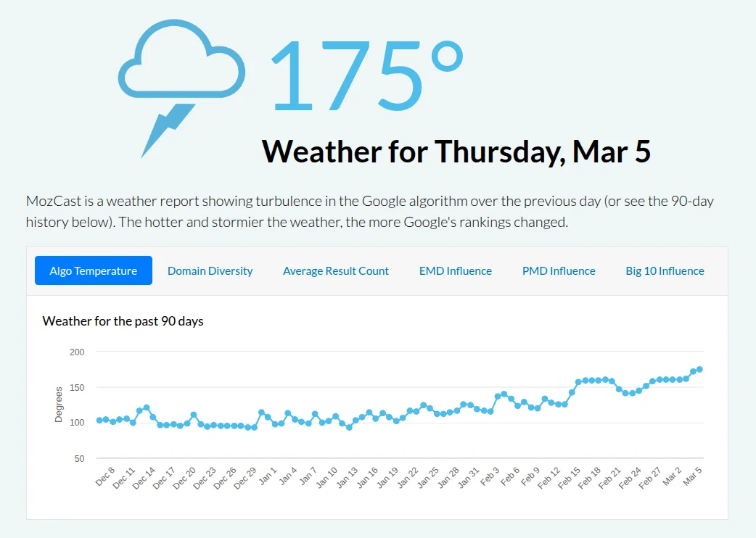Click the last data point for Mar 5
The height and width of the screenshot is (538, 756).
pyautogui.click(x=699, y=370)
